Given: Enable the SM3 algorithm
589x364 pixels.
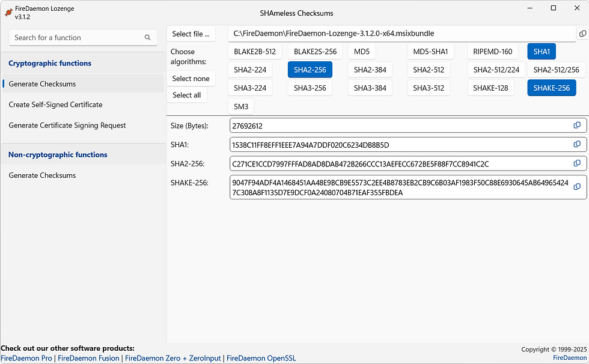Looking at the screenshot, I should click(x=241, y=106).
